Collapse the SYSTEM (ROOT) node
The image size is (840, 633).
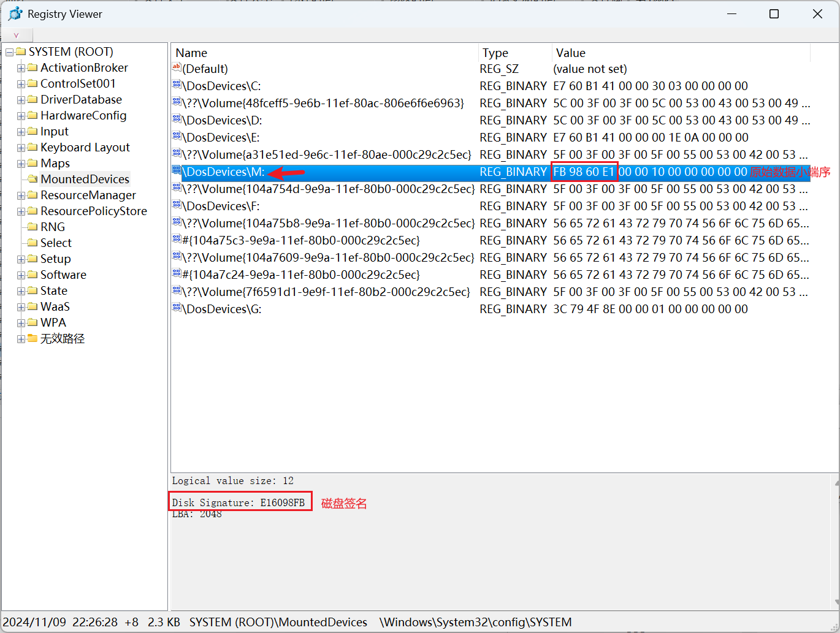[9, 52]
